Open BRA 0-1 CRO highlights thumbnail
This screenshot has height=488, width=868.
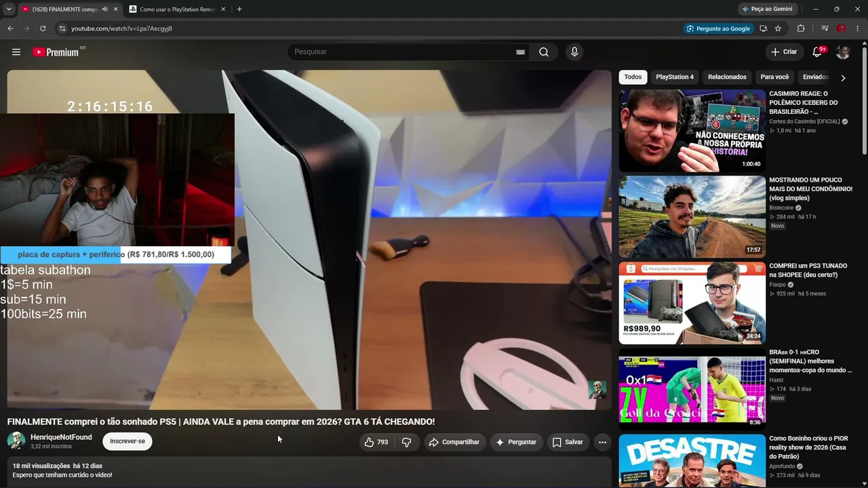692,389
